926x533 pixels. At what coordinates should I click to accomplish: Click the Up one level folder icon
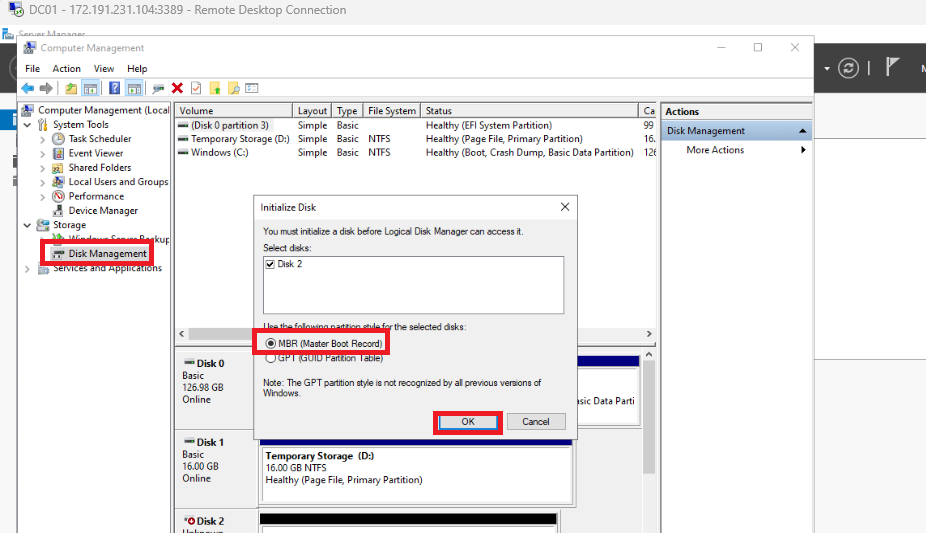(x=71, y=89)
